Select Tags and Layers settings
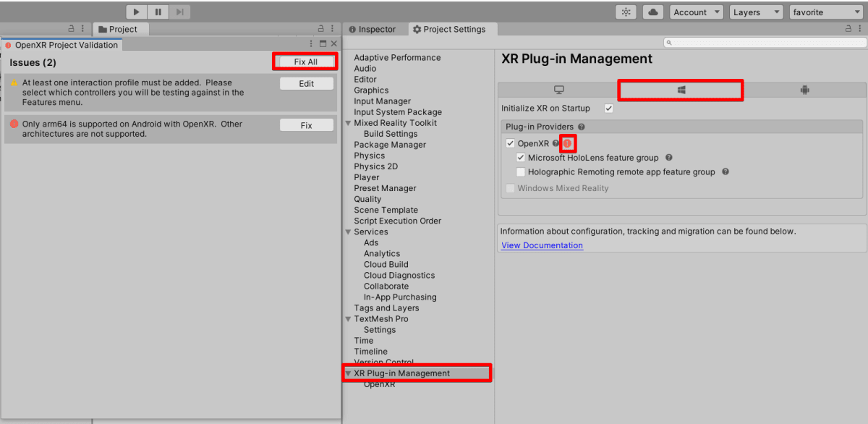The image size is (868, 424). pos(386,308)
